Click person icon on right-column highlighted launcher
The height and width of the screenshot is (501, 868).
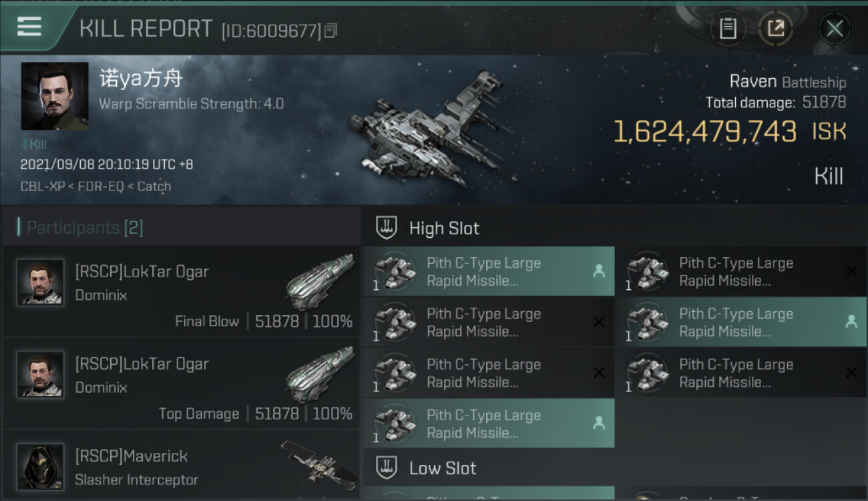click(851, 322)
